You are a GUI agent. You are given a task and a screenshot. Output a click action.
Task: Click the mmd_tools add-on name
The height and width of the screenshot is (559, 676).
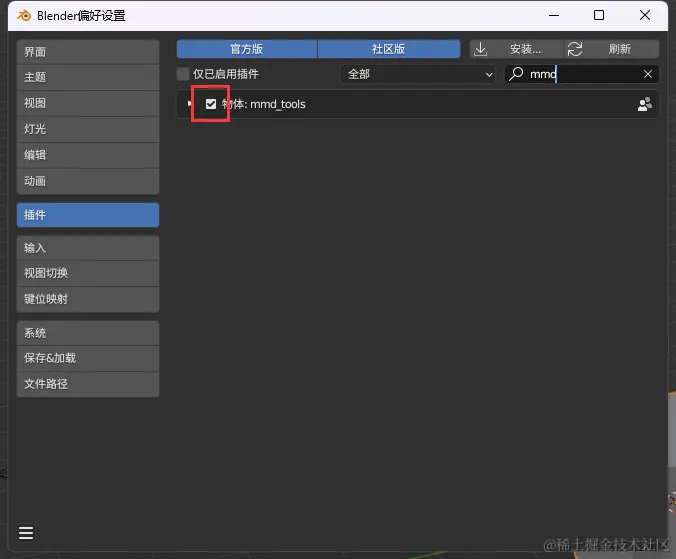click(263, 104)
